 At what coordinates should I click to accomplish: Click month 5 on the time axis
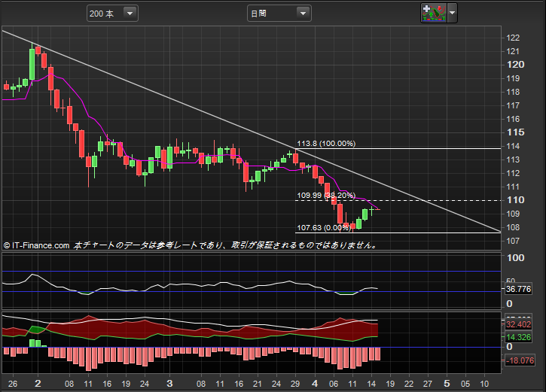click(x=447, y=383)
